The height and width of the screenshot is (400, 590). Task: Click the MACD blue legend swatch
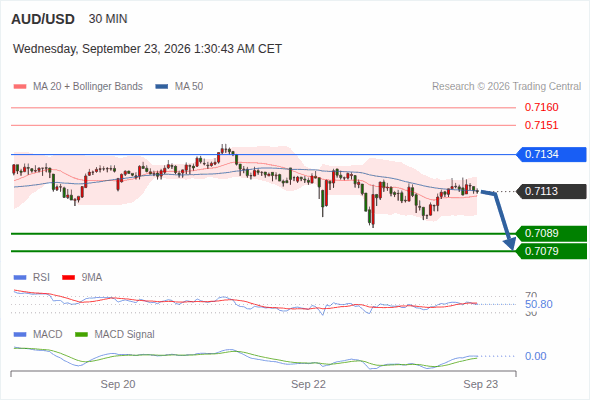tap(20, 335)
